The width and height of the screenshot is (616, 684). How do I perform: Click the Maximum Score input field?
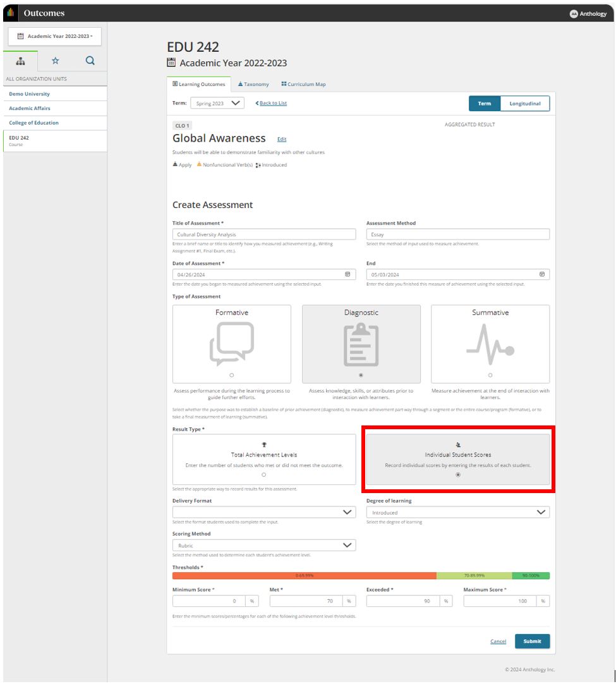pos(500,601)
